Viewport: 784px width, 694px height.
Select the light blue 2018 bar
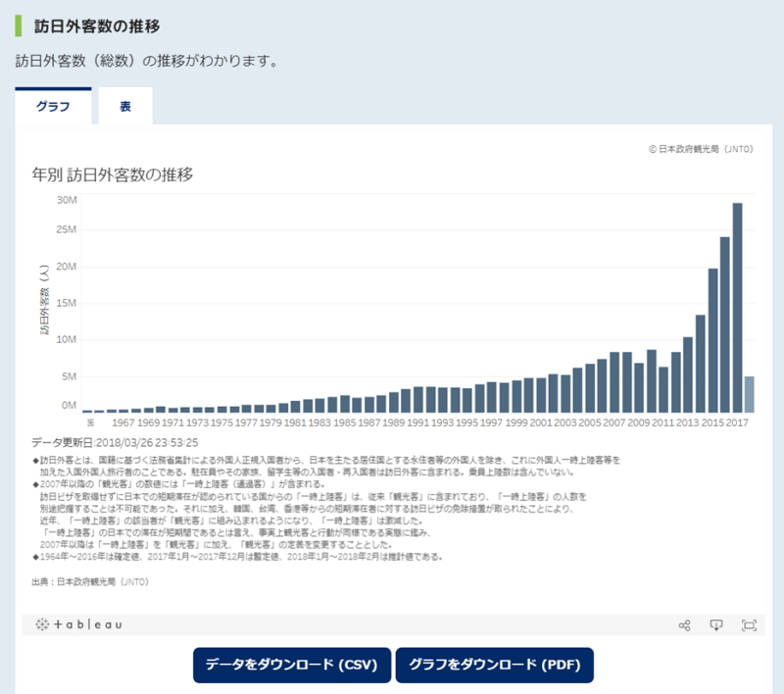coord(749,394)
